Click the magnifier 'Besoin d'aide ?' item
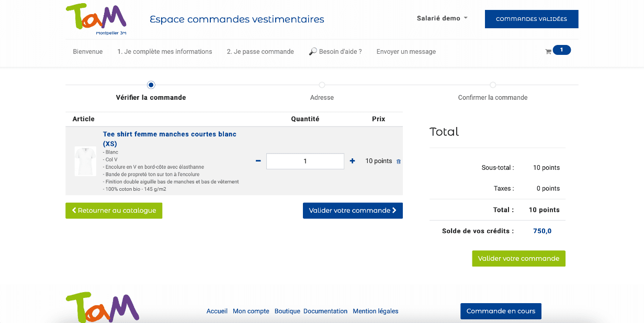 335,52
